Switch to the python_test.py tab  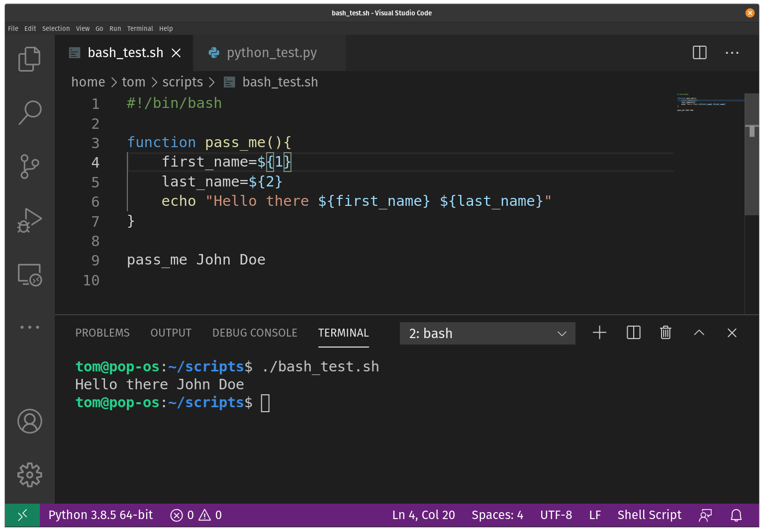tap(271, 53)
